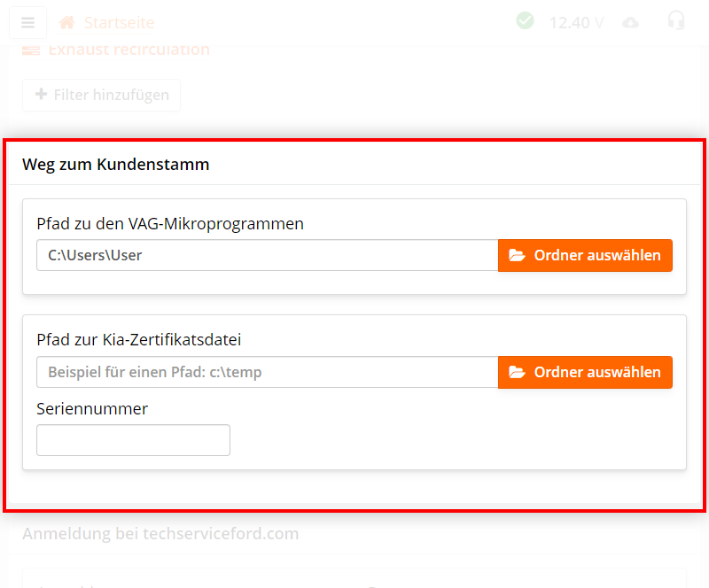The image size is (709, 588).
Task: Open the cloud icon in the top bar
Action: pos(631,22)
